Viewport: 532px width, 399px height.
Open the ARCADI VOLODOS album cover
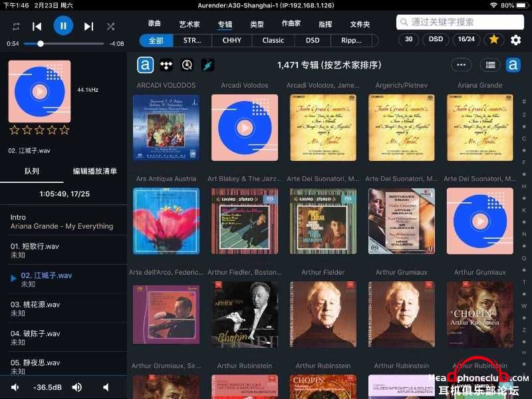tap(166, 128)
